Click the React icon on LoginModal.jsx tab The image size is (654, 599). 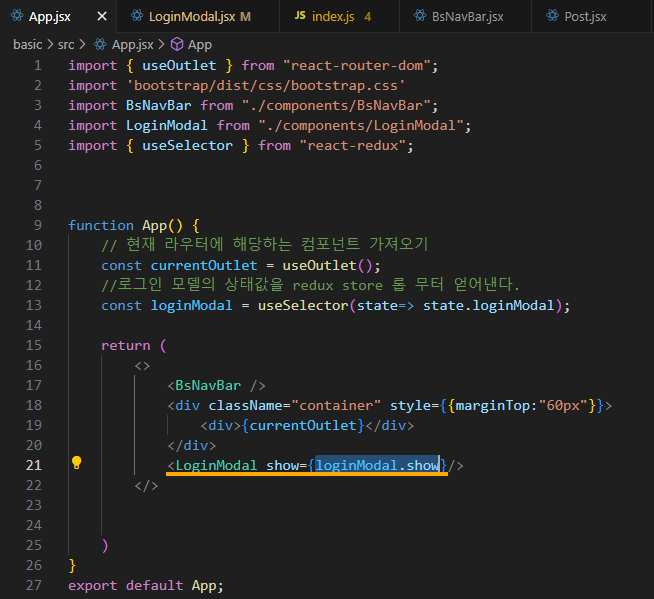[137, 16]
